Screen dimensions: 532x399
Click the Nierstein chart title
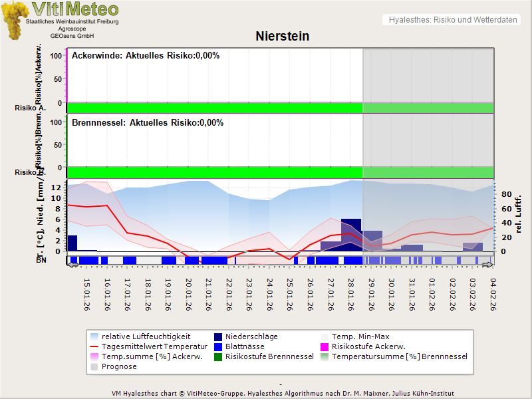[282, 37]
